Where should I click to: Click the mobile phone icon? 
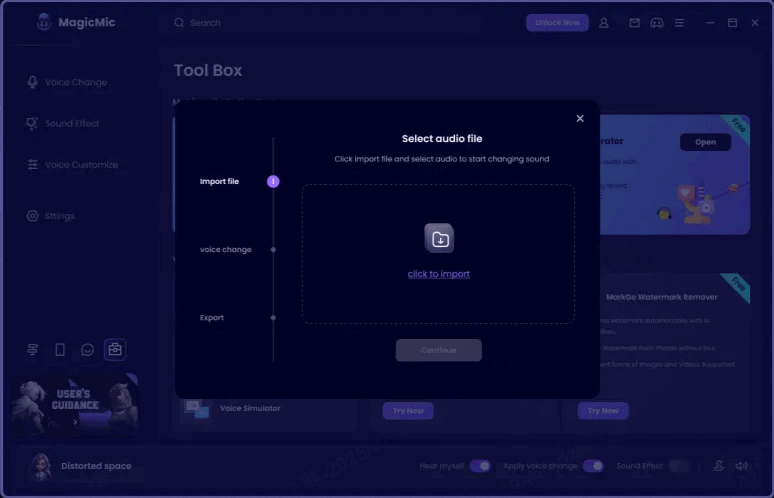[60, 349]
